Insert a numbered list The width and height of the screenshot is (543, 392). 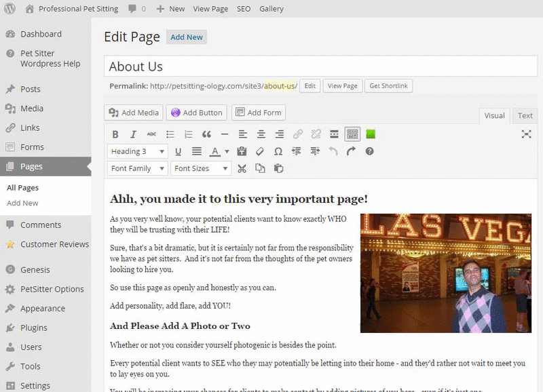188,134
